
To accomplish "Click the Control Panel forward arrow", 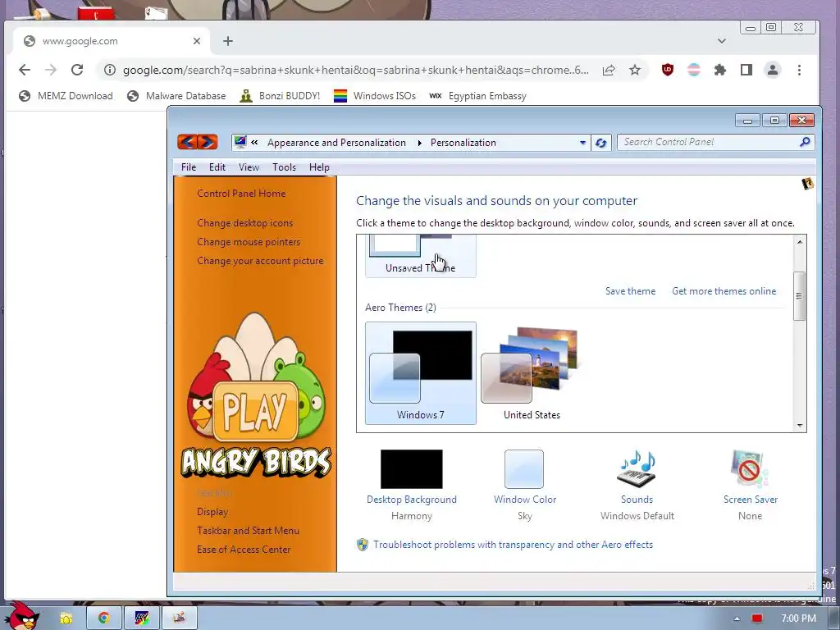I will click(208, 142).
